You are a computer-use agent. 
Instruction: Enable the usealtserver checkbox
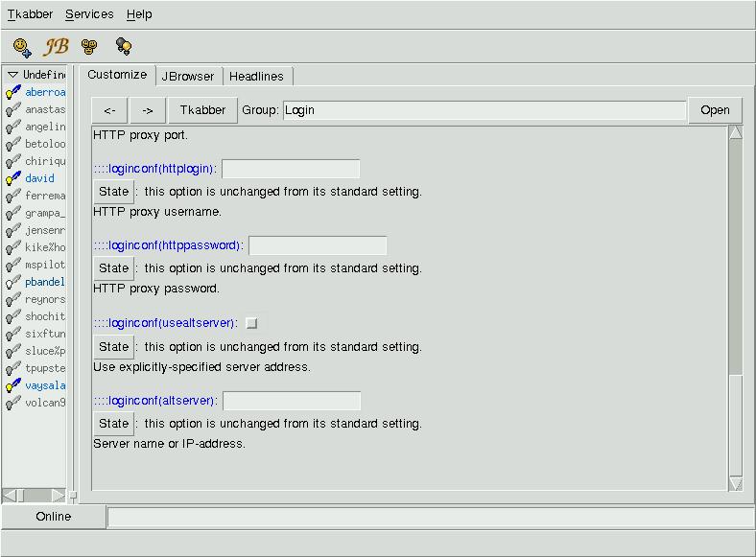point(252,324)
